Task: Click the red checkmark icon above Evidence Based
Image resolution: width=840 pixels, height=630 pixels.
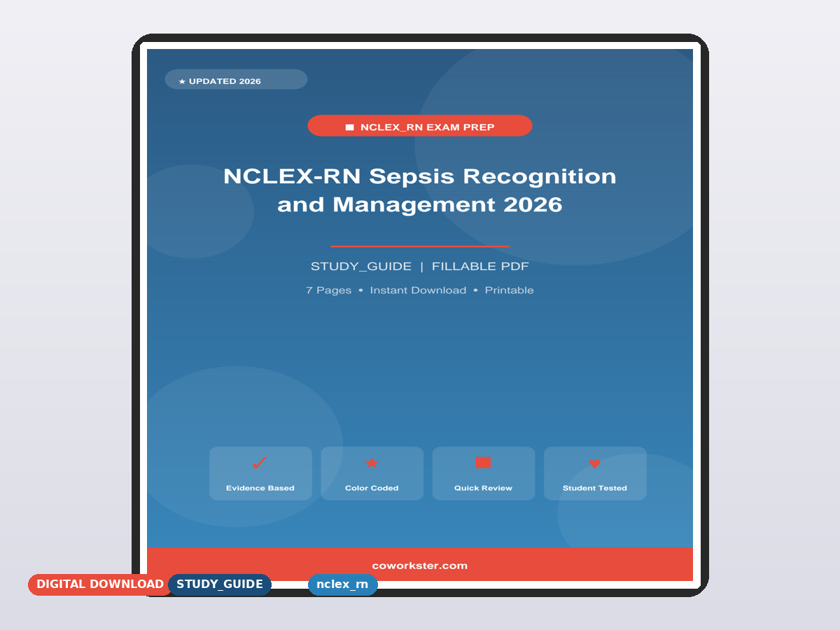Action: [260, 463]
